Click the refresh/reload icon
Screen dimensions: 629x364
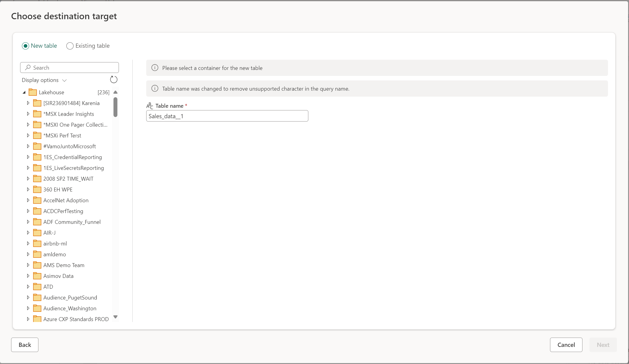point(113,80)
